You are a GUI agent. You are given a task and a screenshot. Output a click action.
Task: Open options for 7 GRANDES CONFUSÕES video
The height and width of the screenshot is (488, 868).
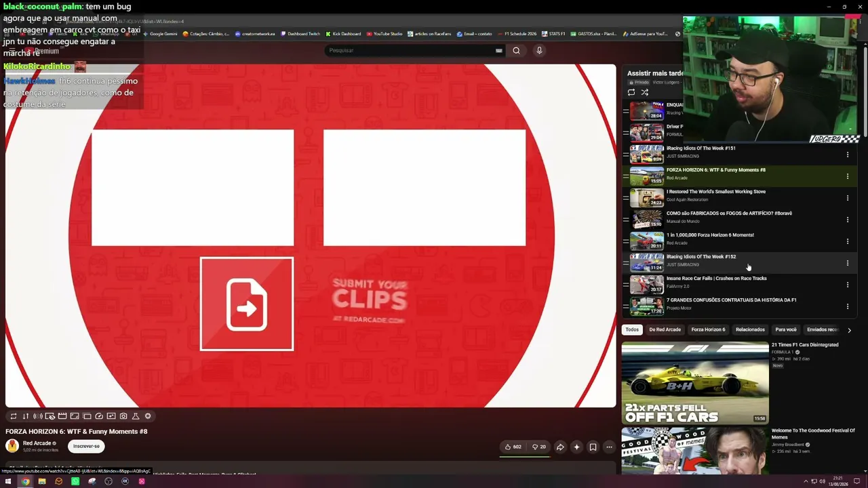[847, 306]
